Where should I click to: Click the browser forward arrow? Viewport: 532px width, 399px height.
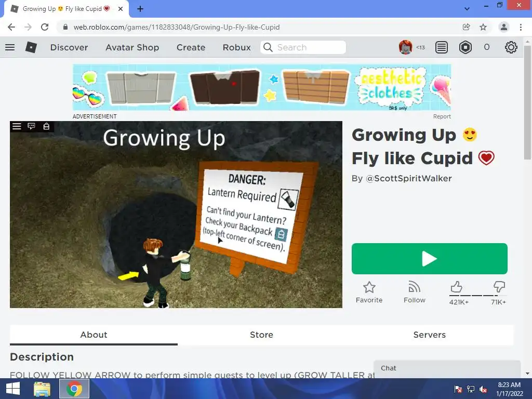[28, 27]
